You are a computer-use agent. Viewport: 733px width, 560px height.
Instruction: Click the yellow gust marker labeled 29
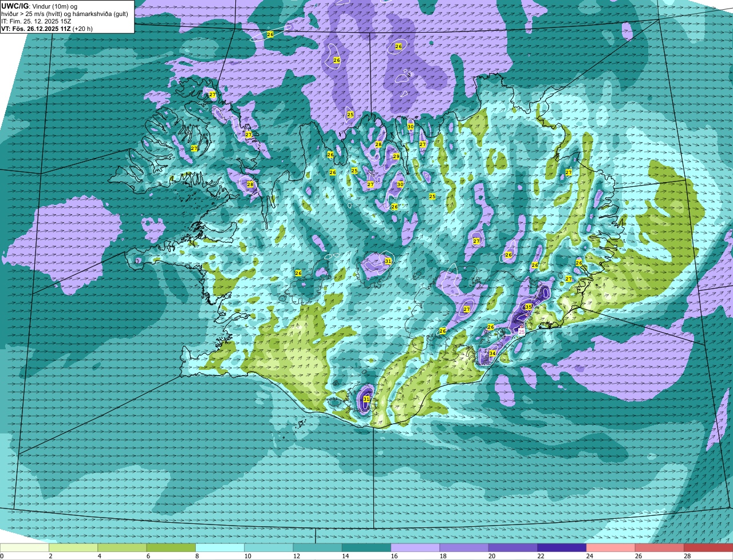point(396,156)
